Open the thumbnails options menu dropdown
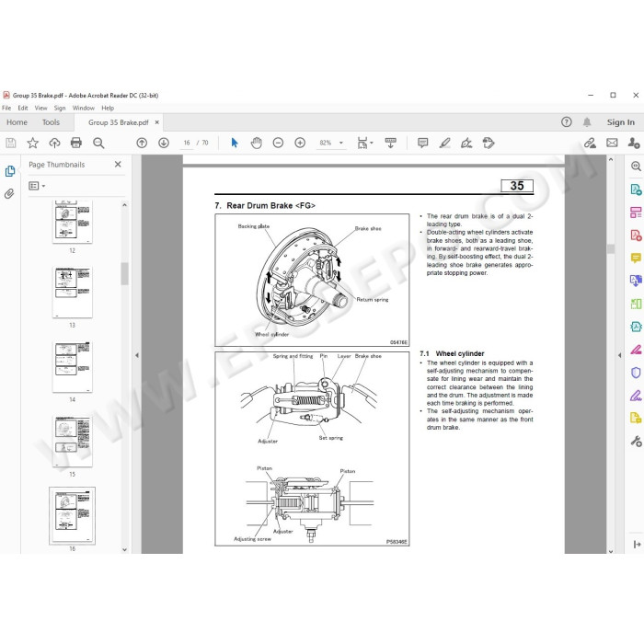The width and height of the screenshot is (644, 644). (x=37, y=186)
